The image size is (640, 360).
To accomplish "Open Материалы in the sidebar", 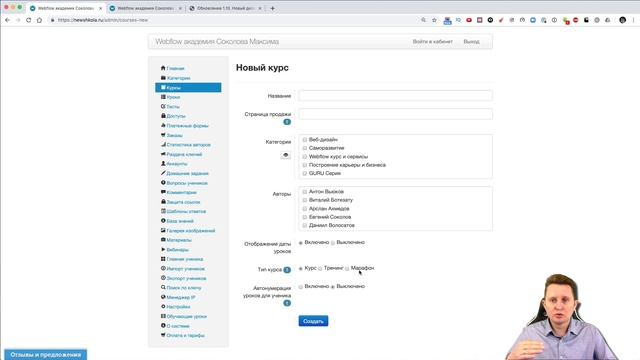I will pos(179,240).
